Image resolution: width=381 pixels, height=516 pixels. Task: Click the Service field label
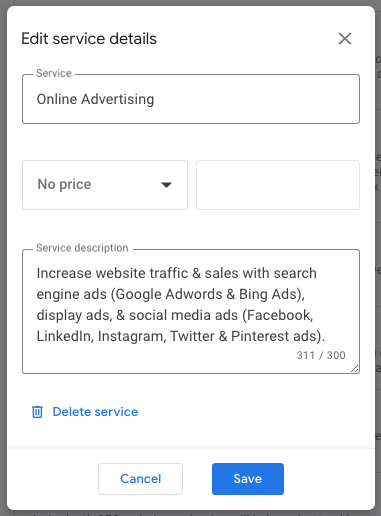point(54,73)
